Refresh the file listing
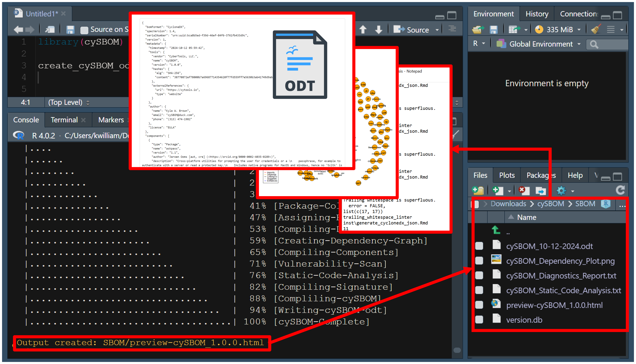 [x=620, y=191]
